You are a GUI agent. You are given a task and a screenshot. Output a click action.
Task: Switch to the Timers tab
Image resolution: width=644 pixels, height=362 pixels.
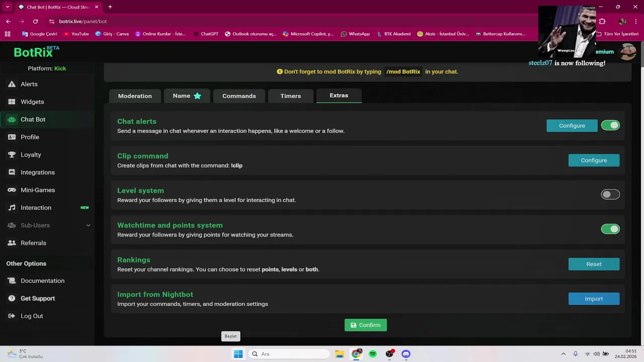click(290, 96)
